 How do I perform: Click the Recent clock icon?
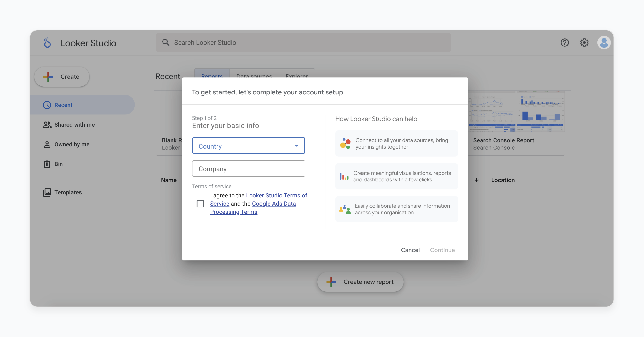point(47,105)
